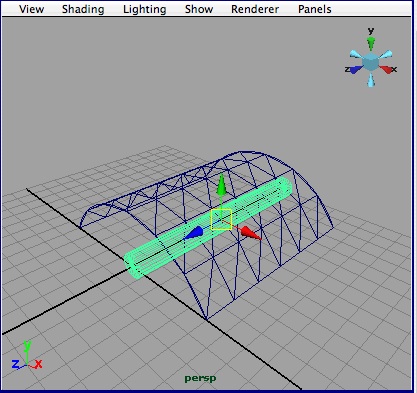
Task: Click the top-right light-blue cone on view cube
Action: point(385,55)
